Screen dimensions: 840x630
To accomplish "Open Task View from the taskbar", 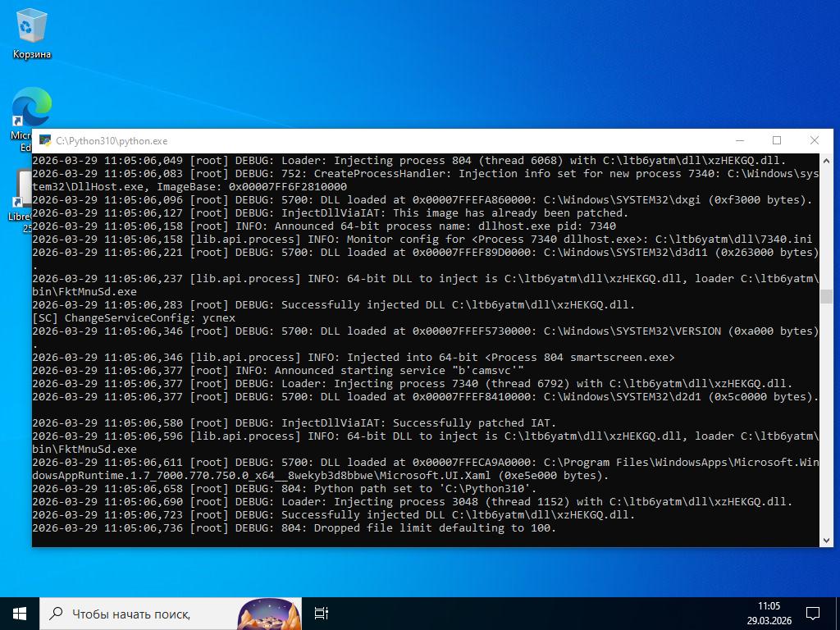I will point(322,613).
